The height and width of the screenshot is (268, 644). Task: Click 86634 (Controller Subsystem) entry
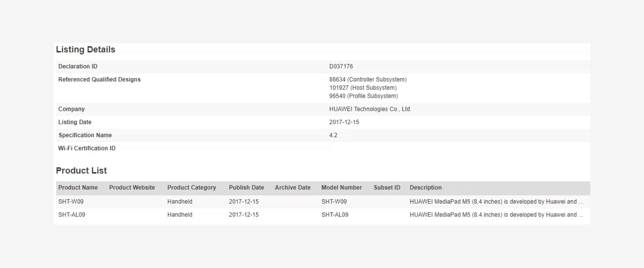pos(368,79)
